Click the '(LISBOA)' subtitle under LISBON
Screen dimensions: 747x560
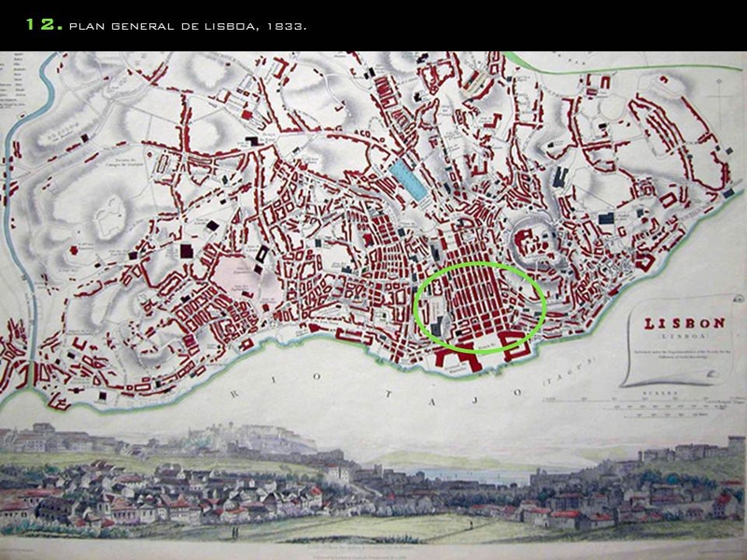tap(684, 336)
